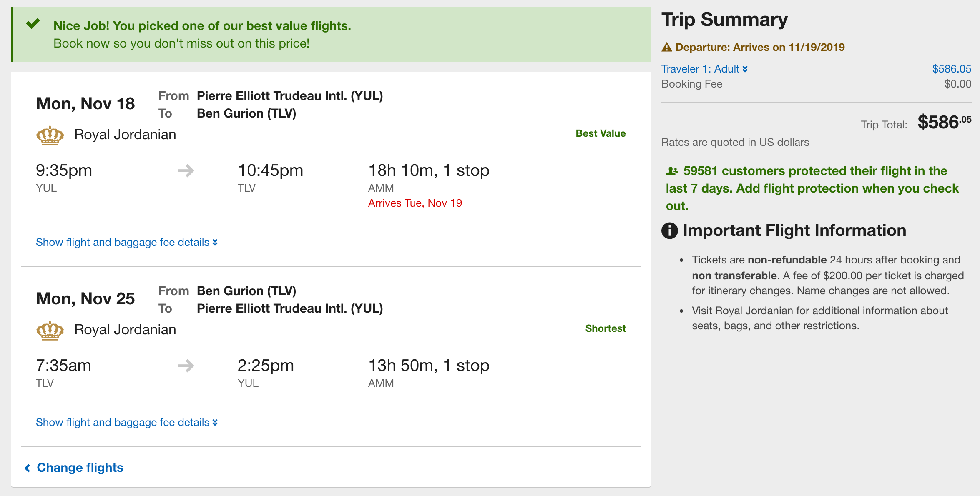Click the Best Value label

point(601,133)
